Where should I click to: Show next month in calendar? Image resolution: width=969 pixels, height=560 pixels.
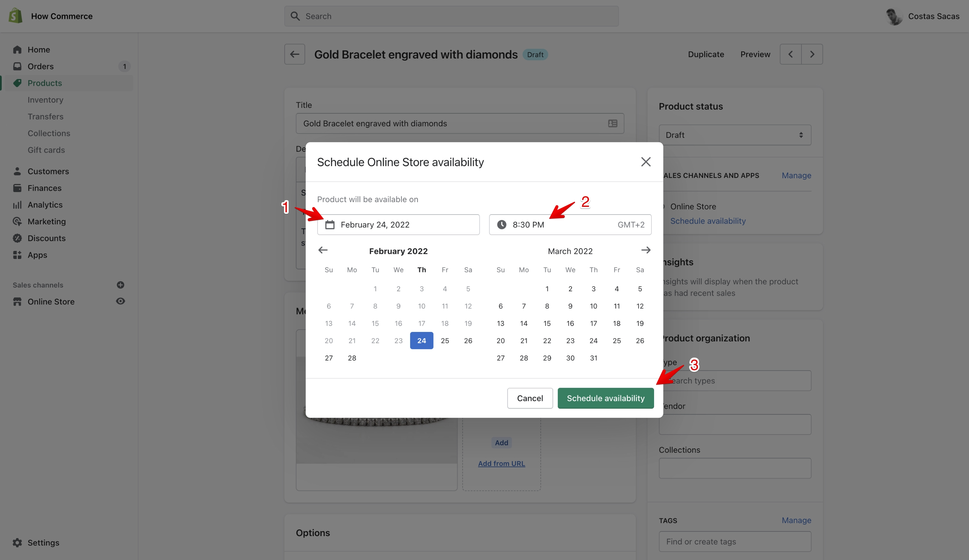pyautogui.click(x=646, y=250)
